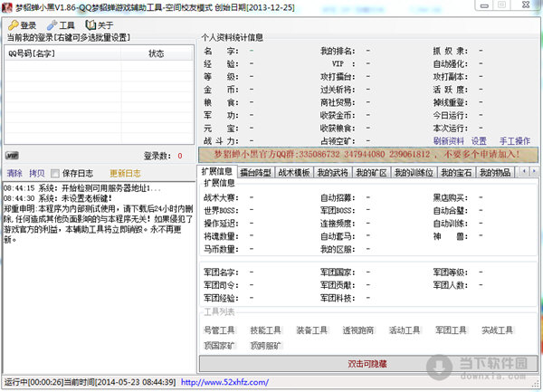The image size is (543, 392).
Task: Open the 登录 menu with key icon
Action: [x=23, y=25]
